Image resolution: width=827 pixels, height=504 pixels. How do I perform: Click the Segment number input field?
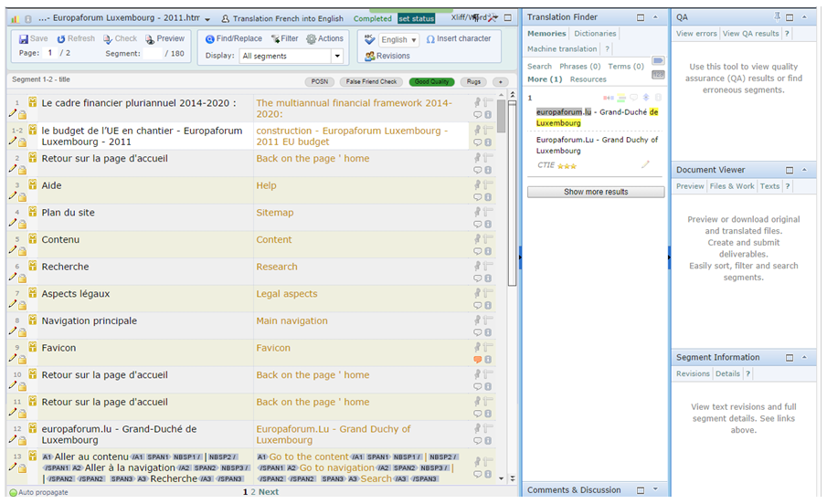152,54
